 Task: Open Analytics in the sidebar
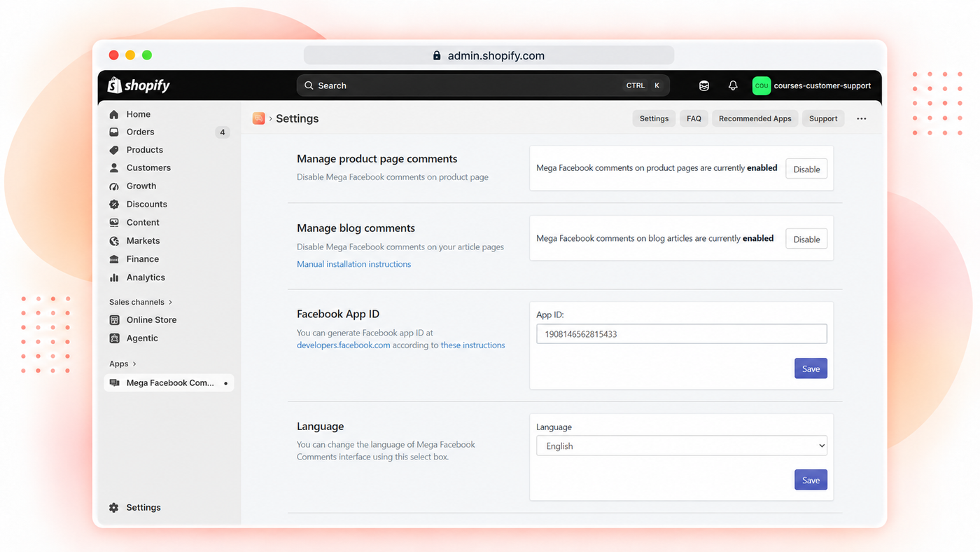pos(146,277)
